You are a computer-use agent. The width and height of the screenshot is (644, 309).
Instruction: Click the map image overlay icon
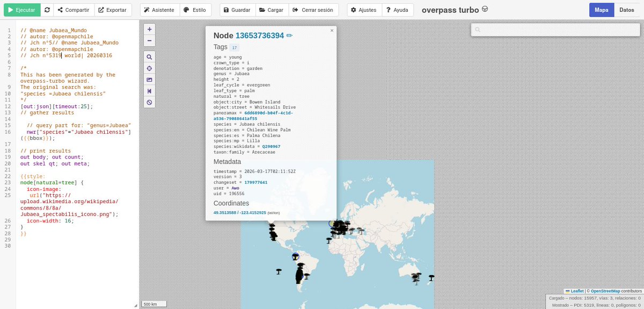[x=149, y=80]
